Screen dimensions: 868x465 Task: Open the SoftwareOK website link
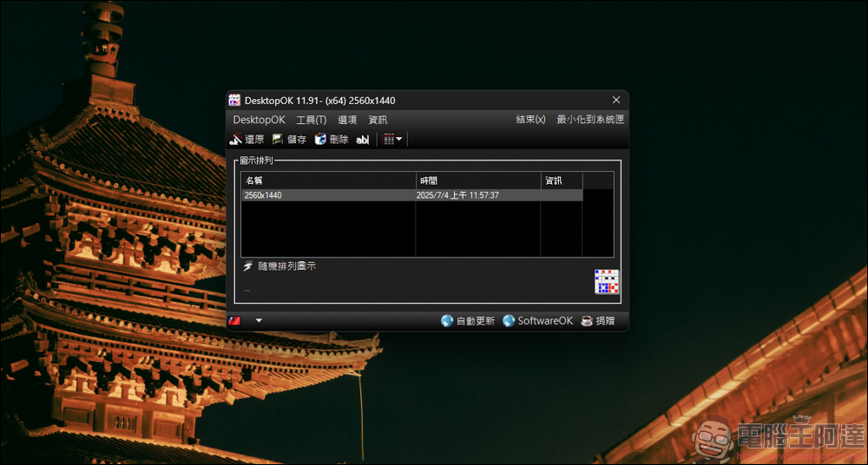(x=538, y=321)
